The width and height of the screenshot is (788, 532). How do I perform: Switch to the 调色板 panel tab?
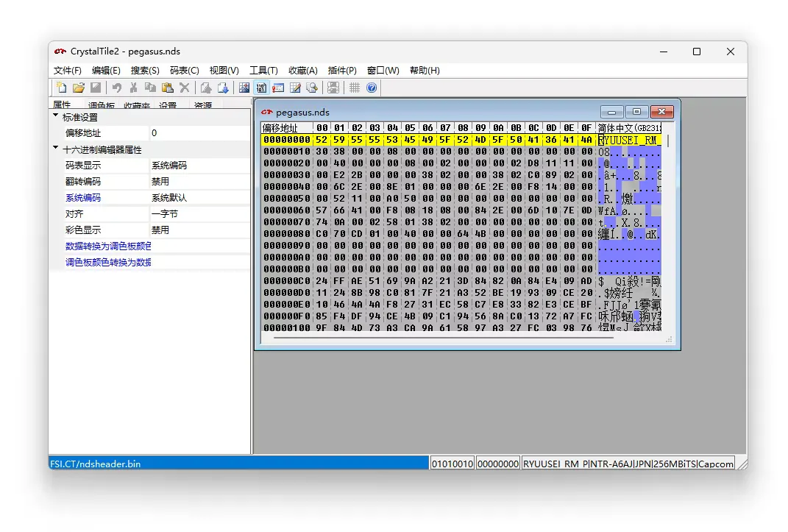pos(102,106)
